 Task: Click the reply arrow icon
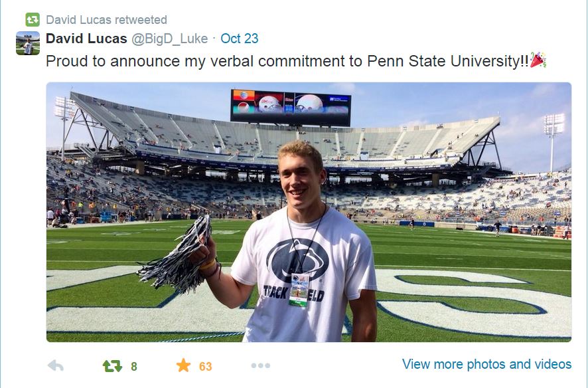point(56,365)
